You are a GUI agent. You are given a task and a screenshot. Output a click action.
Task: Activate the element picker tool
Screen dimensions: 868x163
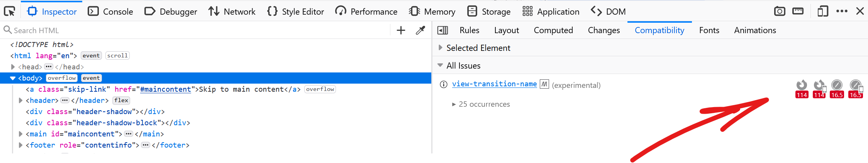(9, 12)
